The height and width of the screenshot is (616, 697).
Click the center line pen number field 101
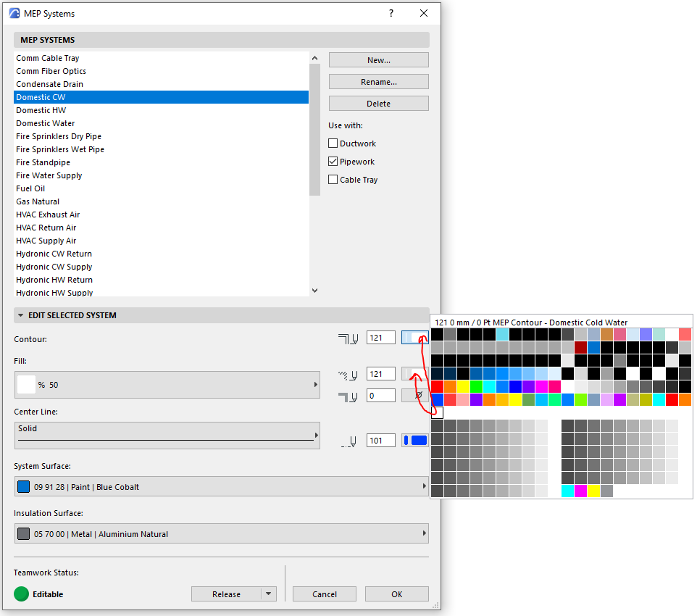[381, 441]
